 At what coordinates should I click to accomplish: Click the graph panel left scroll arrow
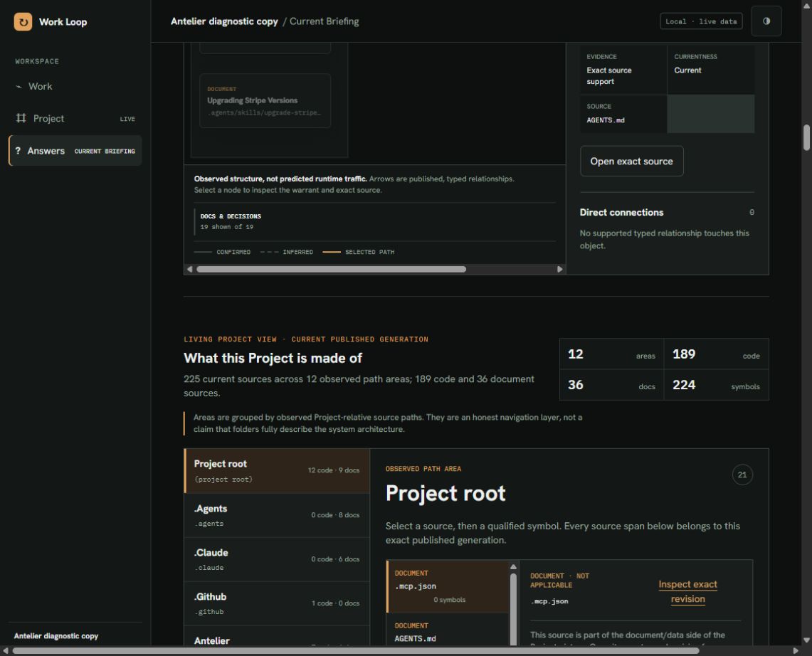(189, 269)
